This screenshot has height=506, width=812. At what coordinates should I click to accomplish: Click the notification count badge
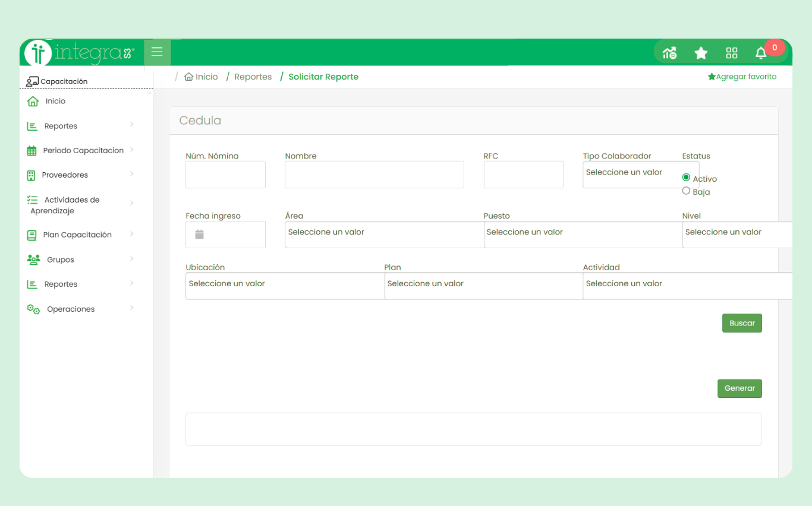775,48
